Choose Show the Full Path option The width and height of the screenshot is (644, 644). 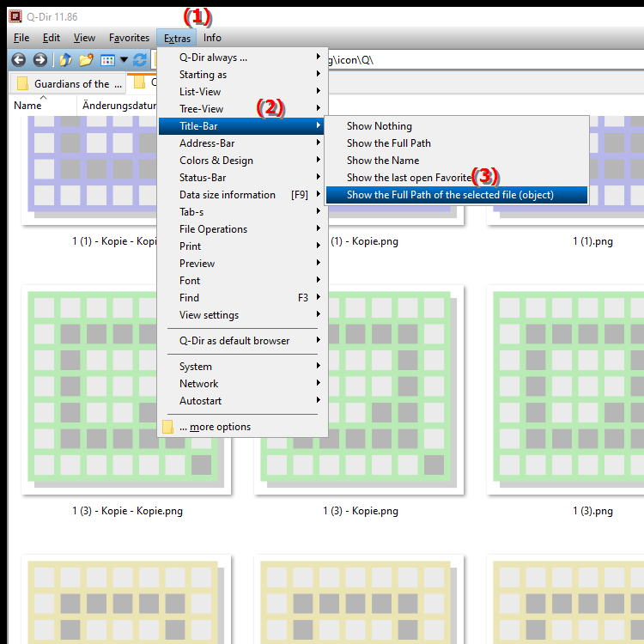point(457,143)
